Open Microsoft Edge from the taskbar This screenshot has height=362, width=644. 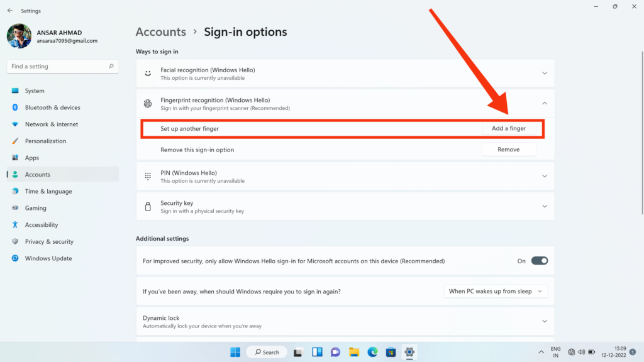(x=372, y=352)
